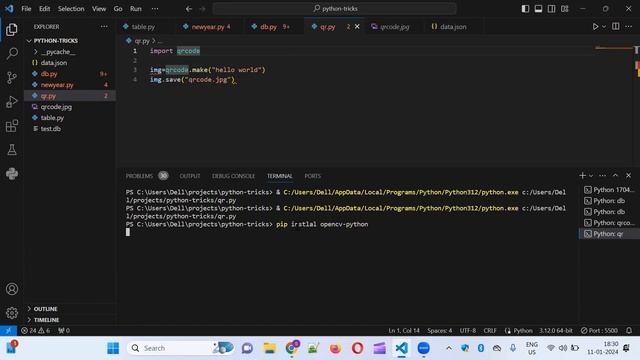Viewport: 640px width, 360px height.
Task: Open the Source Control view
Action: click(x=12, y=78)
